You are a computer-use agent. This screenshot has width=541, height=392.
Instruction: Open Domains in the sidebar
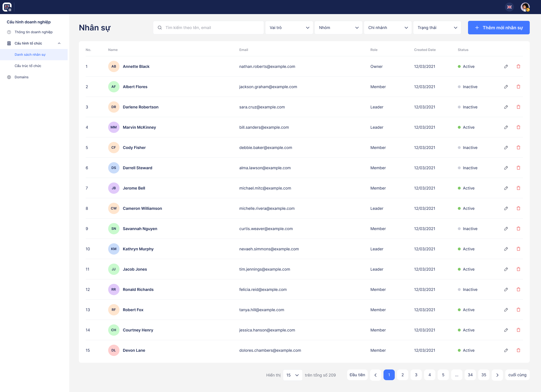pos(21,77)
